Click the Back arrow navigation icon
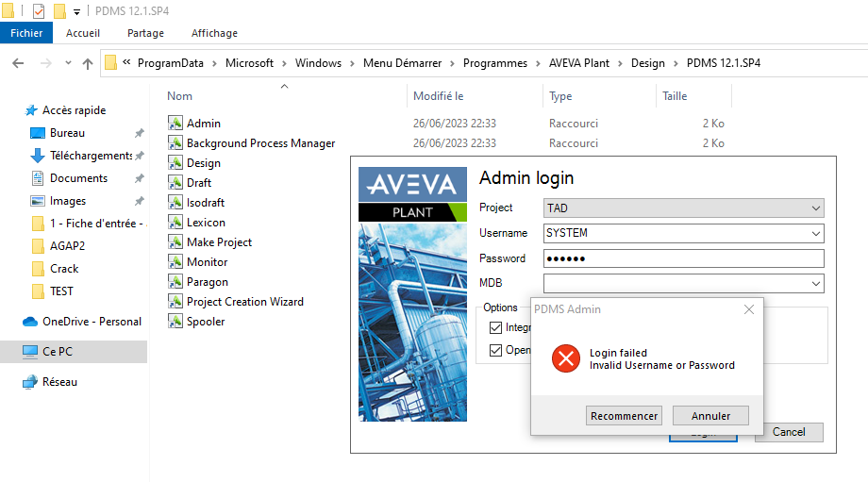868x482 pixels. tap(18, 63)
